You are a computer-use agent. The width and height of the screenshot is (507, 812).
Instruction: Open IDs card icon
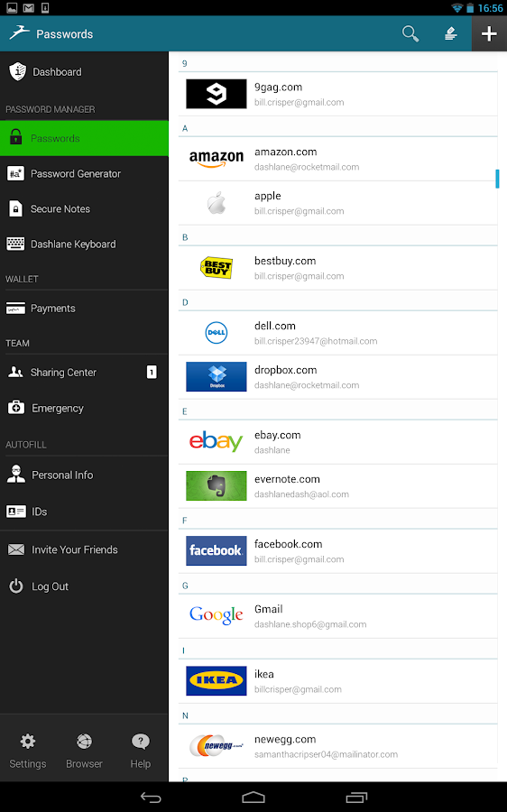15,512
